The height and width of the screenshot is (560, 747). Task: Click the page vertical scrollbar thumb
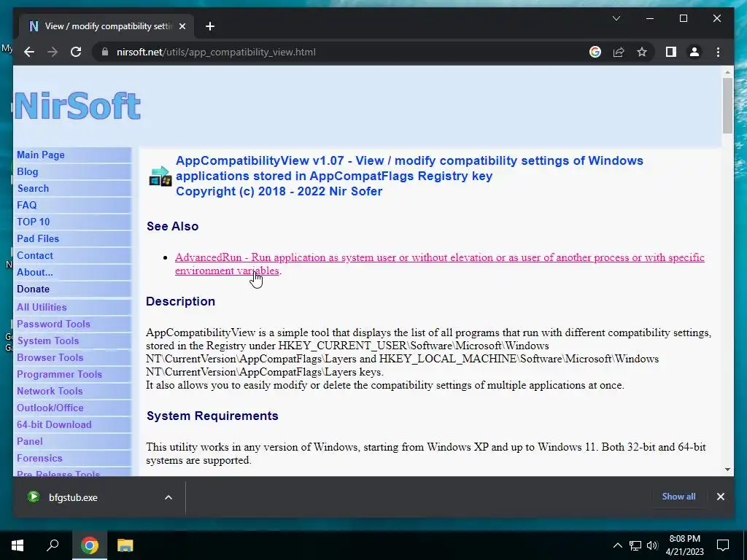pos(727,106)
